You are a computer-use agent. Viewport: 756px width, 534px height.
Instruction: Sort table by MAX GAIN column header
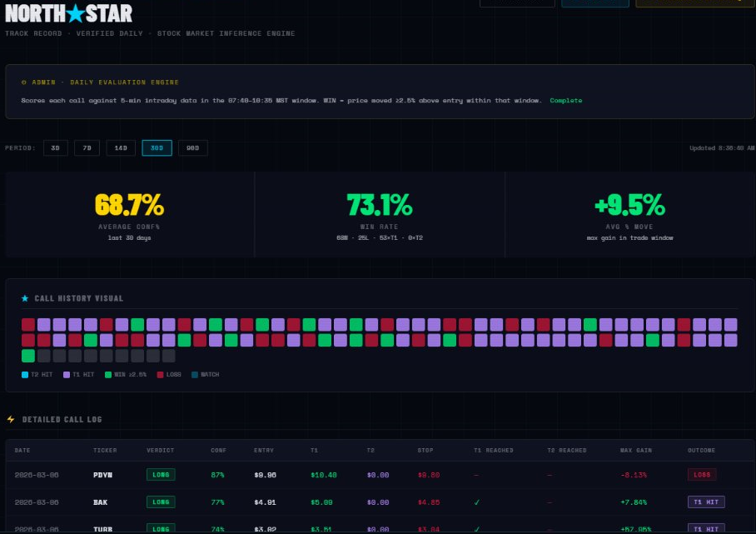[x=634, y=451]
